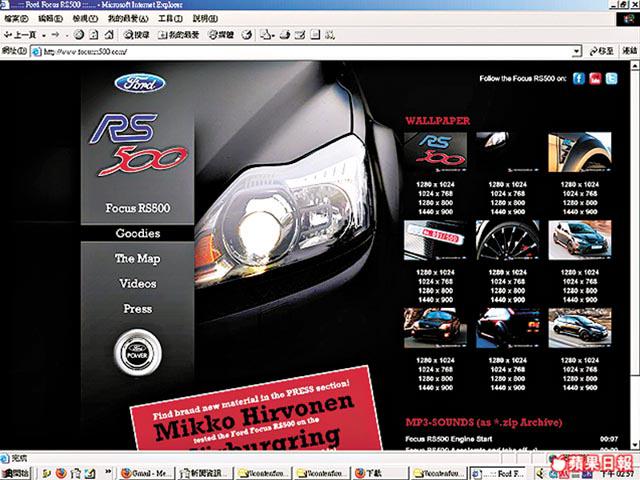Open the 編輯 Edit menu
Screen dimensions: 640x480
click(50, 18)
